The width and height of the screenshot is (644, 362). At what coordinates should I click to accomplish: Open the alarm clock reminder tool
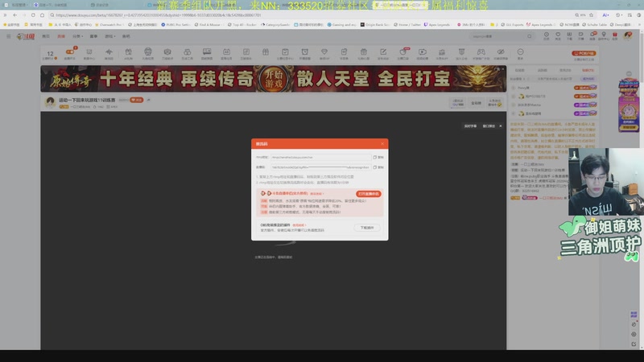click(305, 54)
